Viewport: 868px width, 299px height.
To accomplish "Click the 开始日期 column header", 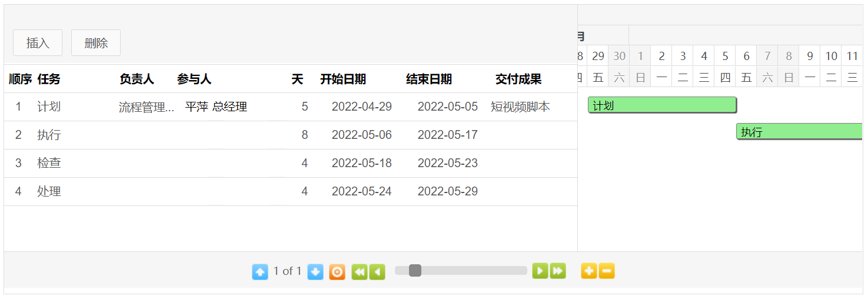I will click(343, 79).
